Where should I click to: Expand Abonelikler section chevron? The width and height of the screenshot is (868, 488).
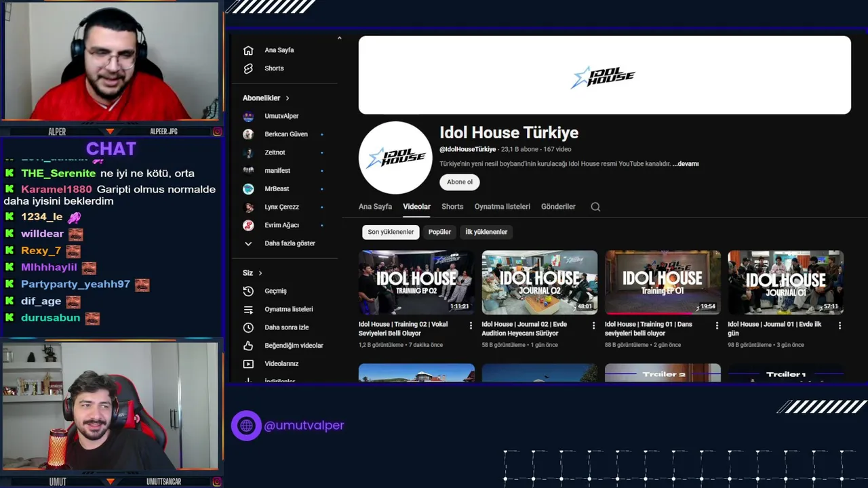tap(287, 98)
